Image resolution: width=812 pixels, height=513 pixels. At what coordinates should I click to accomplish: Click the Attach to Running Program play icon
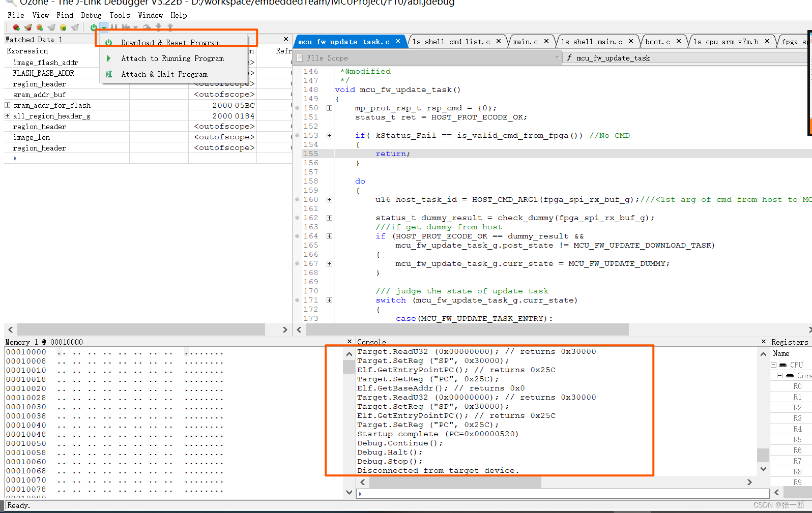(108, 58)
